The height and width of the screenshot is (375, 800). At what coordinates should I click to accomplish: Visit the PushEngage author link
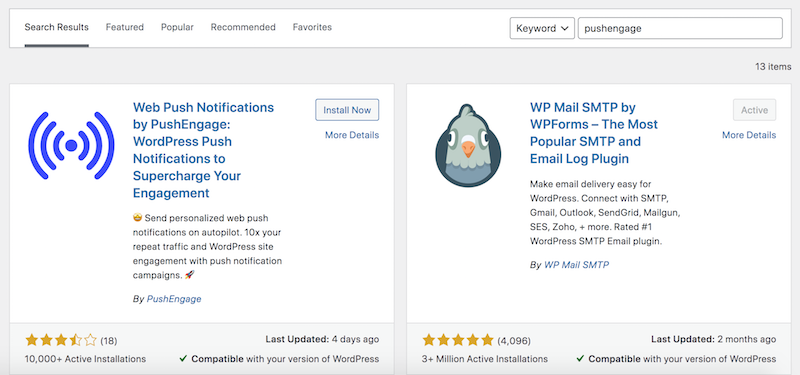[174, 299]
